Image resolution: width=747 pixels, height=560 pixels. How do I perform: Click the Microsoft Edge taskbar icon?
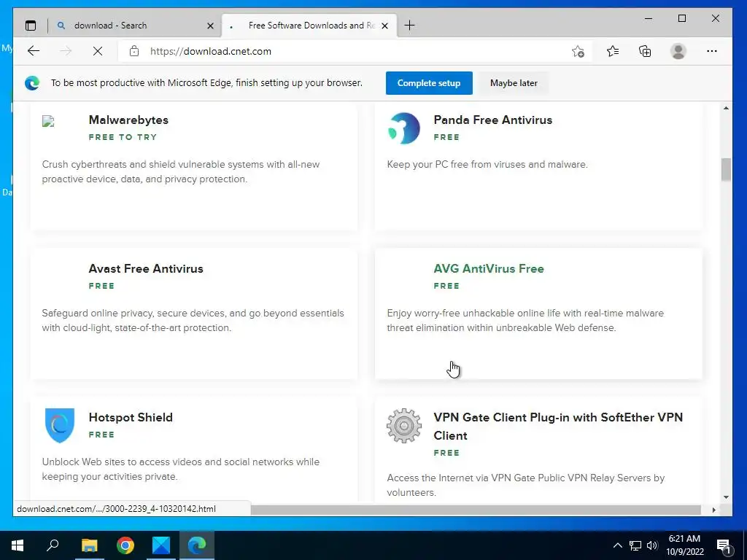(197, 545)
